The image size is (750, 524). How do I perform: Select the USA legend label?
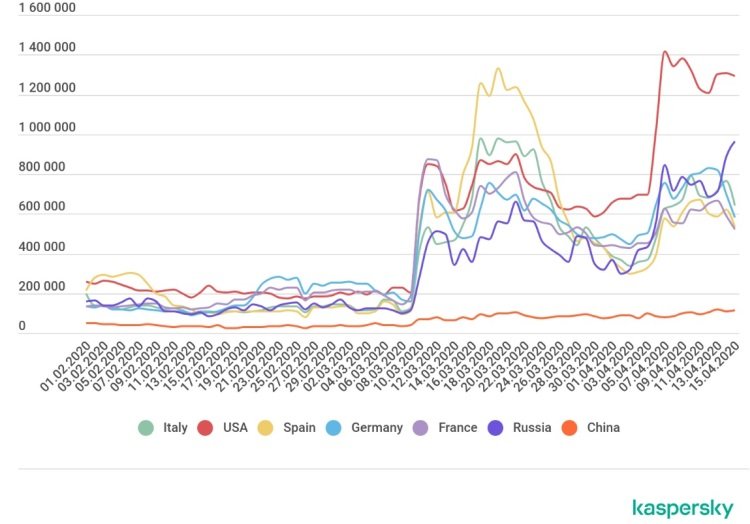tap(235, 427)
